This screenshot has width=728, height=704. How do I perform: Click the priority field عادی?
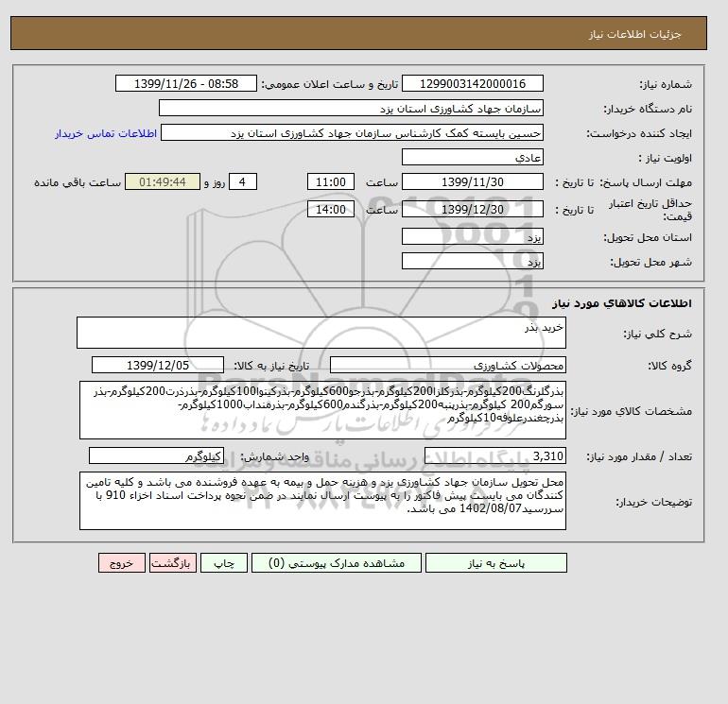pyautogui.click(x=472, y=158)
